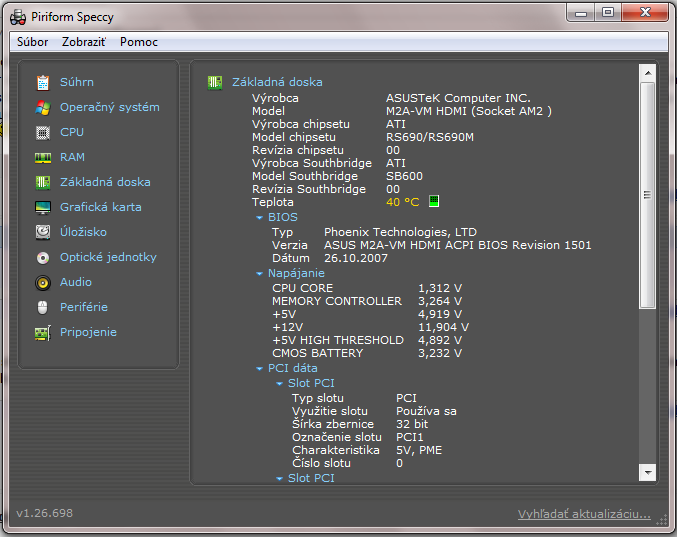Show the Optické jednotky section
Viewport: 677px width, 537px height.
click(108, 257)
